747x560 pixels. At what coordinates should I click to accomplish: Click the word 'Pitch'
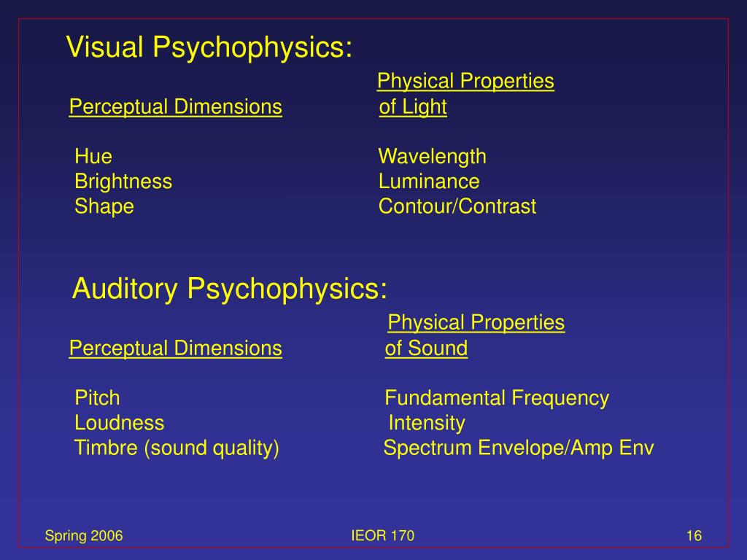97,398
